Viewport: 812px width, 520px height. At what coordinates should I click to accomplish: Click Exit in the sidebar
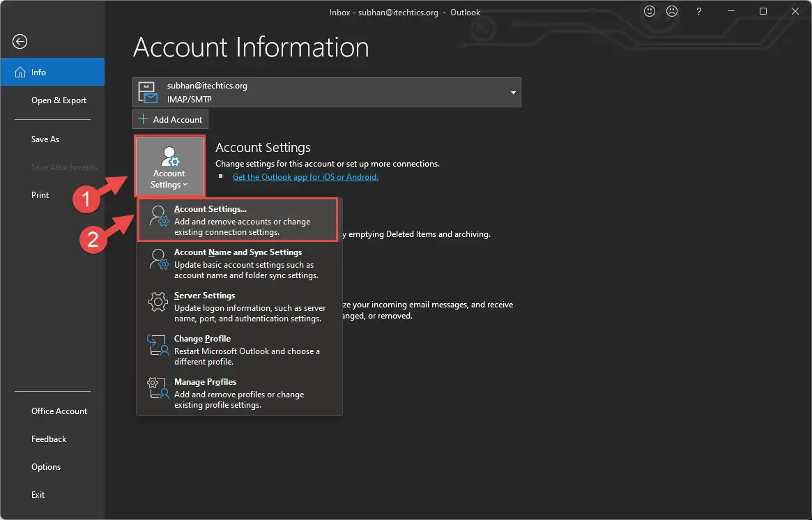click(x=52, y=495)
